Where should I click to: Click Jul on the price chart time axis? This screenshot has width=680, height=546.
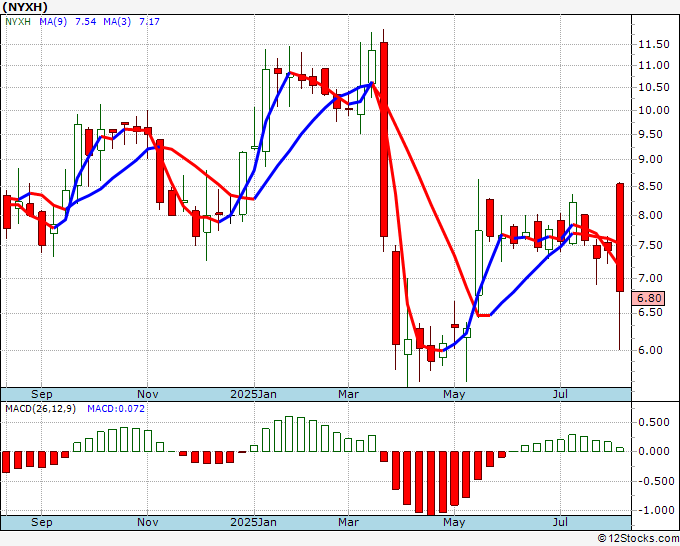pos(560,394)
